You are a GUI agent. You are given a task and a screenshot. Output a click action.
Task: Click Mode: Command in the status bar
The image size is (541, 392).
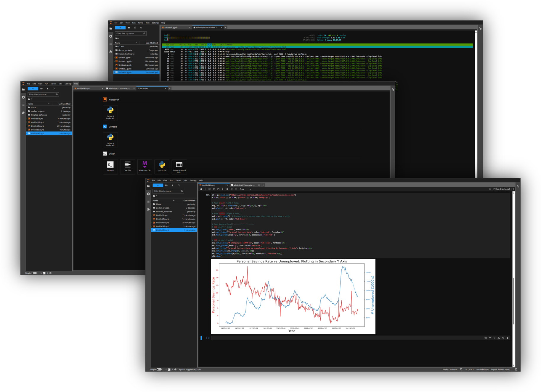tap(450, 370)
